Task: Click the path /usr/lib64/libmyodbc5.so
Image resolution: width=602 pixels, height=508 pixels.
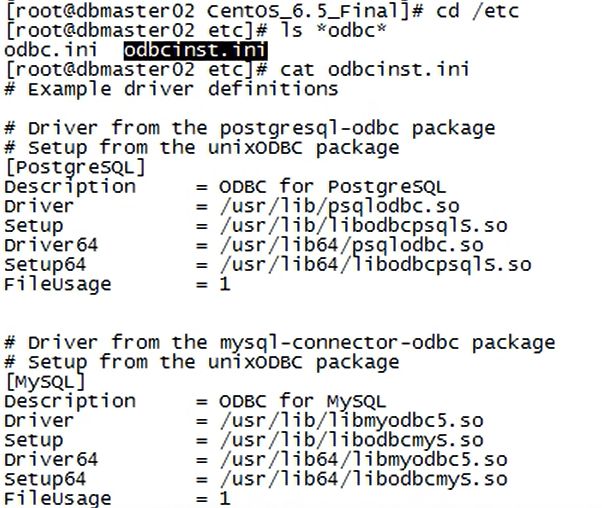Action: (x=364, y=460)
